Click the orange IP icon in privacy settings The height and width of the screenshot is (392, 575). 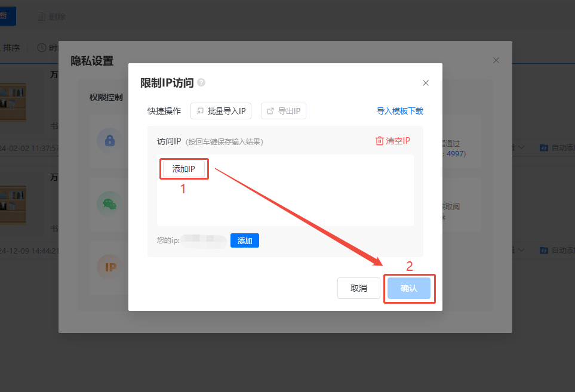point(110,267)
